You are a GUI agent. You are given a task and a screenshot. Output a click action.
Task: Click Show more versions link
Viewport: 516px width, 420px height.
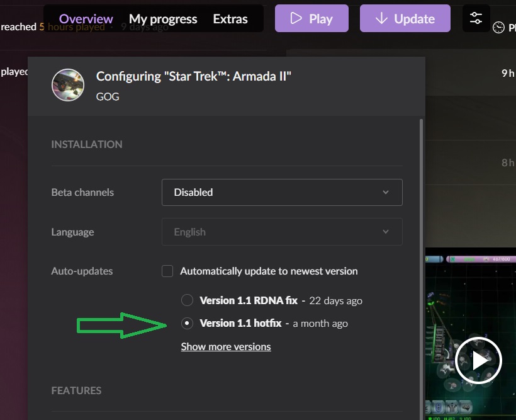pyautogui.click(x=226, y=346)
